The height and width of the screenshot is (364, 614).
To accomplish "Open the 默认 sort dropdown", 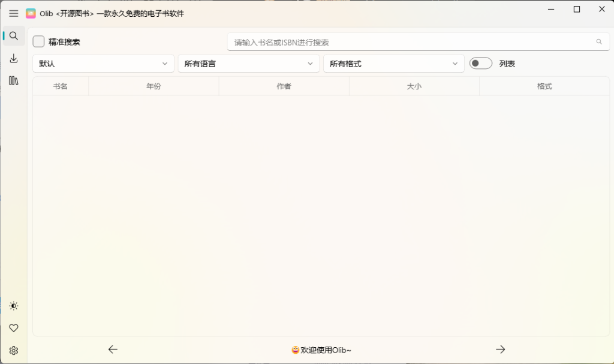I will coord(103,63).
